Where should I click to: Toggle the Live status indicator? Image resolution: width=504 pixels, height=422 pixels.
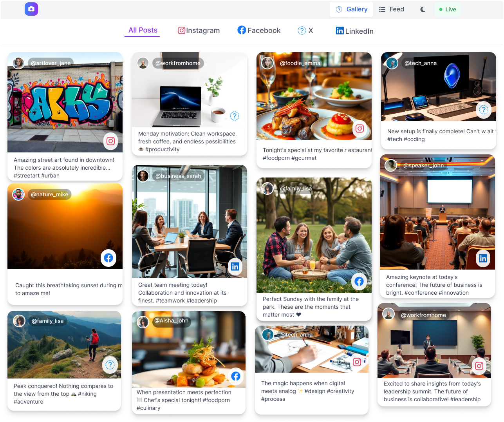coord(447,9)
